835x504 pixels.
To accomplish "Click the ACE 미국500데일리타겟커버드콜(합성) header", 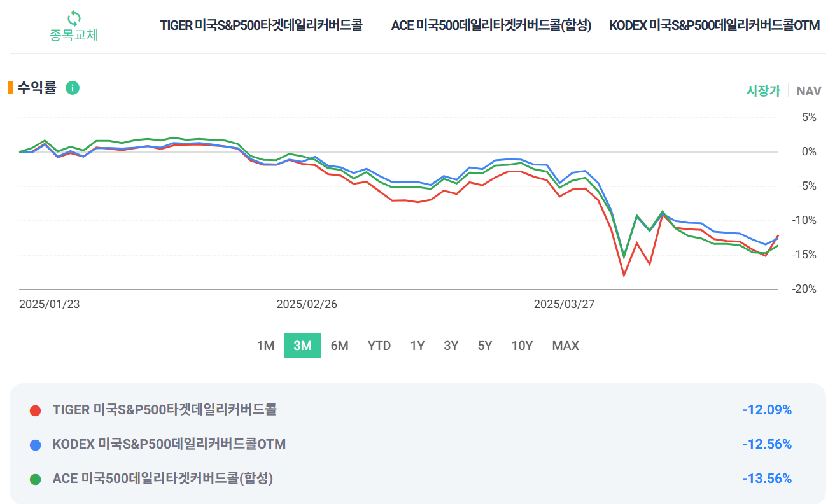I will (x=491, y=26).
